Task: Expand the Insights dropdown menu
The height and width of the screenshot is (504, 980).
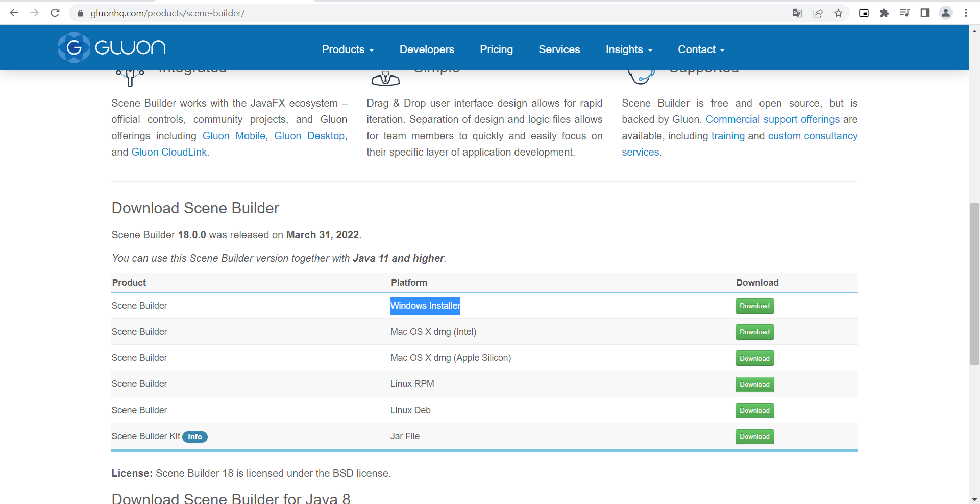Action: click(629, 49)
